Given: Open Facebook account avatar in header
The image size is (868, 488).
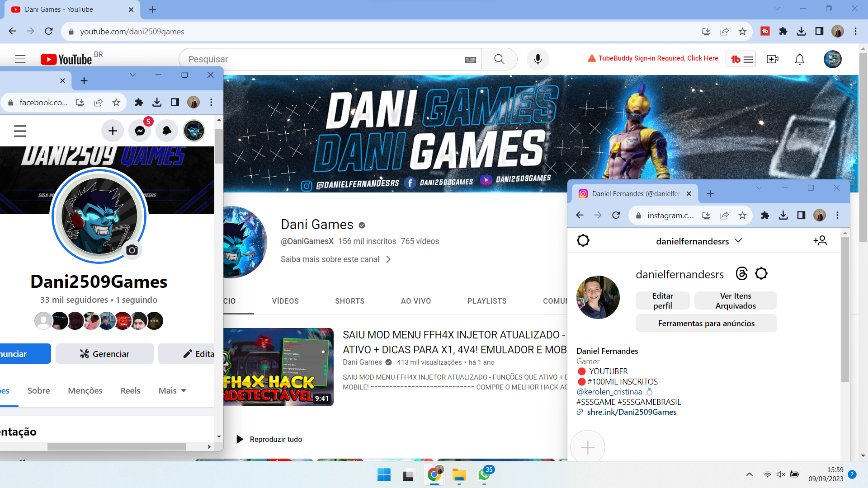Looking at the screenshot, I should [194, 131].
